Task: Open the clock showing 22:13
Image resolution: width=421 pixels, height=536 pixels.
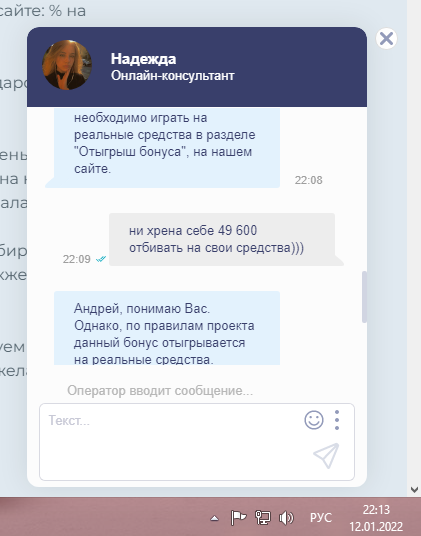Action: point(376,518)
